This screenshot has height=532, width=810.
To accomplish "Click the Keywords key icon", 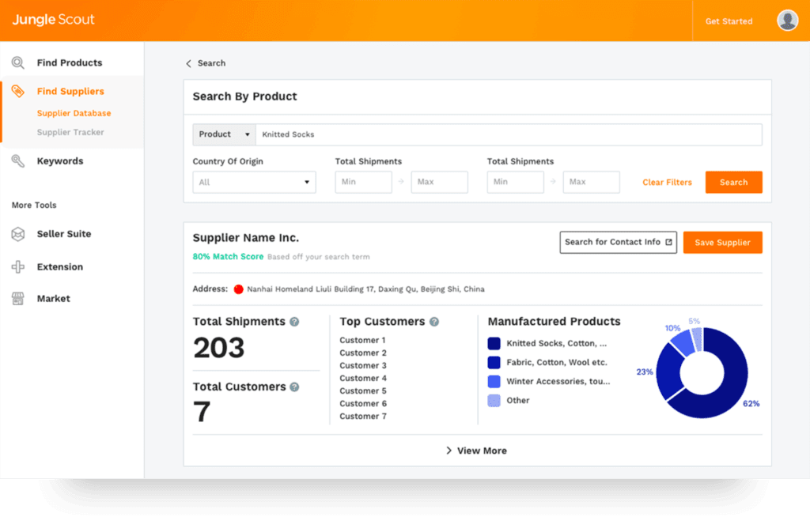I will [17, 160].
